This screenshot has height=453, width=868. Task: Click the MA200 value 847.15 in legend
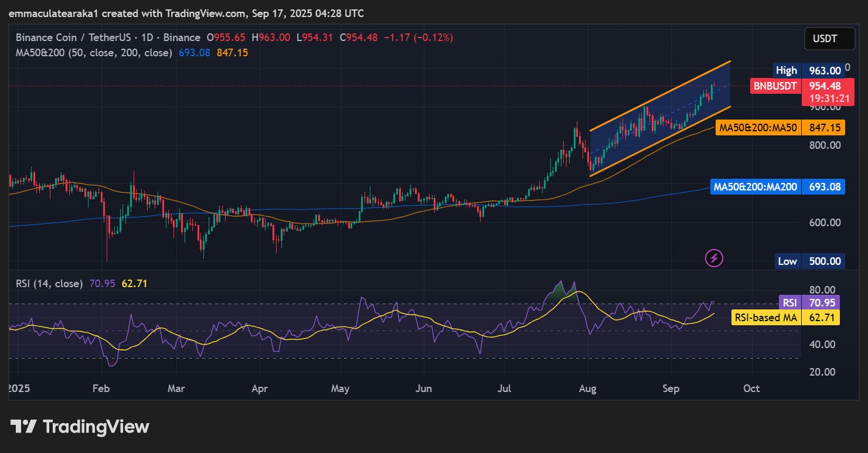pyautogui.click(x=232, y=53)
